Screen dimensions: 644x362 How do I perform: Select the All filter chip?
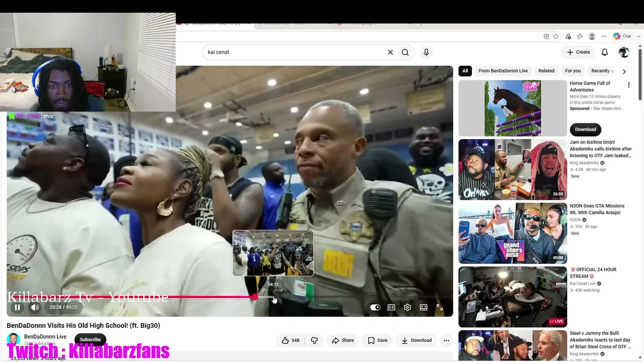coord(465,71)
